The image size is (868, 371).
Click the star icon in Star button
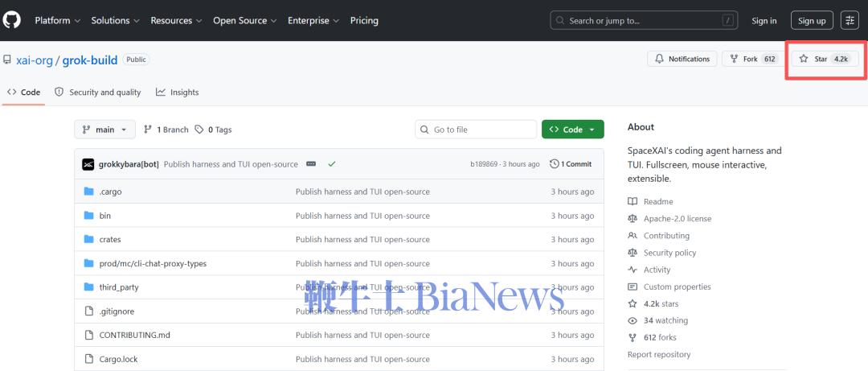[804, 59]
